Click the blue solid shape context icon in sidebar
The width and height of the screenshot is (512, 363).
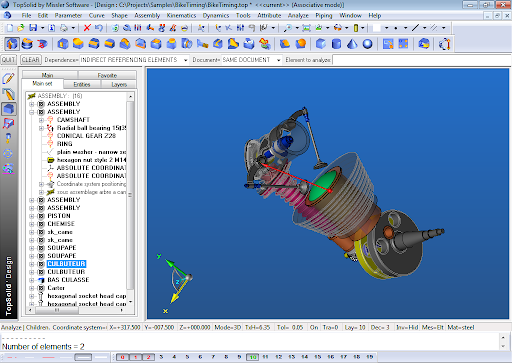pos(8,109)
